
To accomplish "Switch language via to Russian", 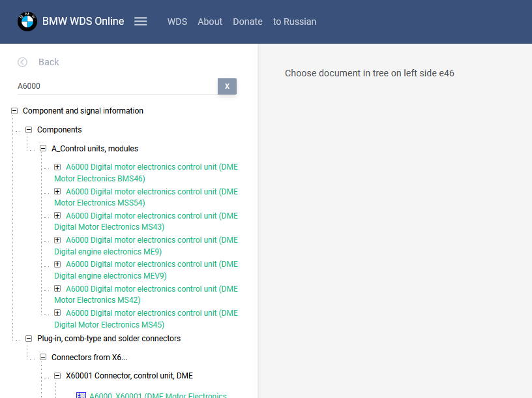I will pyautogui.click(x=295, y=22).
